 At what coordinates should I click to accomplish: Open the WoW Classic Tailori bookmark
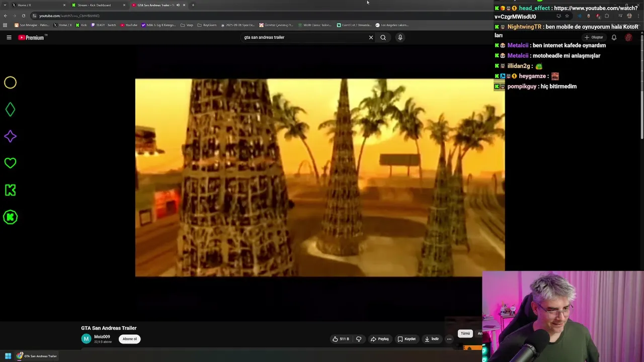click(314, 25)
